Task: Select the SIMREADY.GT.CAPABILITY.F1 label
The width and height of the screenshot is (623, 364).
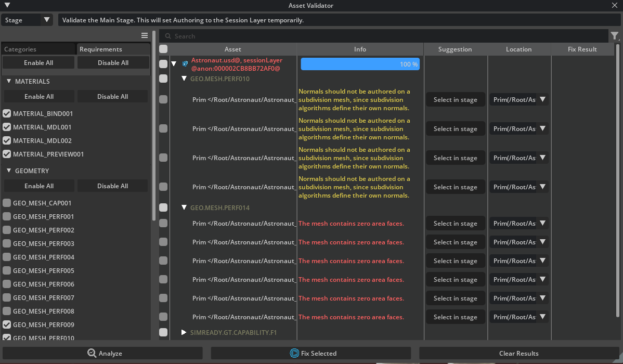Action: pos(233,332)
